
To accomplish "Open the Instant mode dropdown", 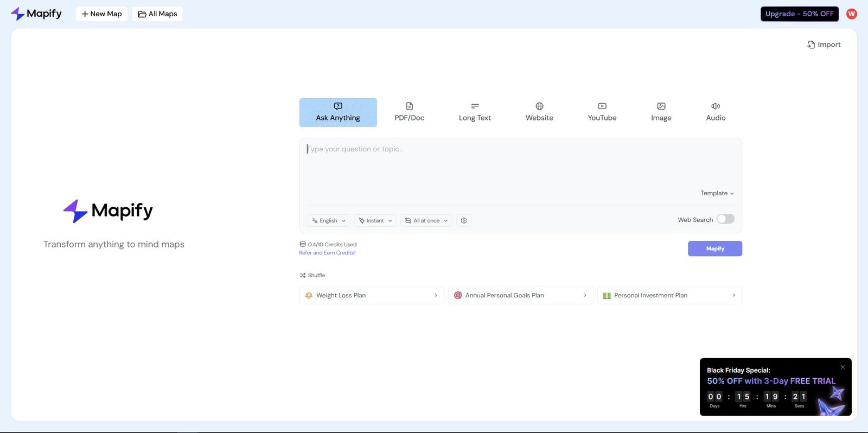I will [375, 221].
